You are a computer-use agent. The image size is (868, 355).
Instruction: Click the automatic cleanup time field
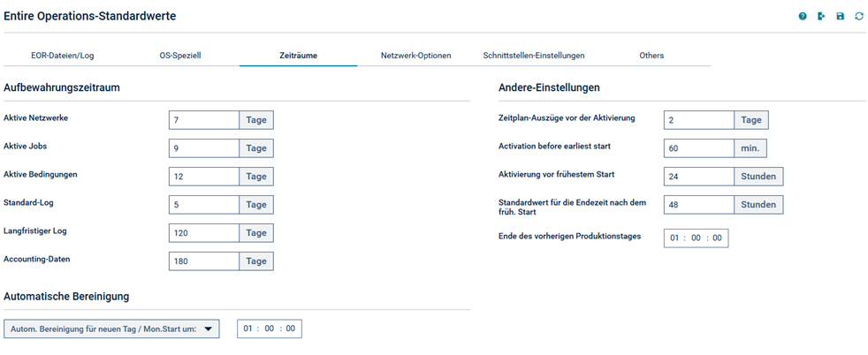coord(270,329)
